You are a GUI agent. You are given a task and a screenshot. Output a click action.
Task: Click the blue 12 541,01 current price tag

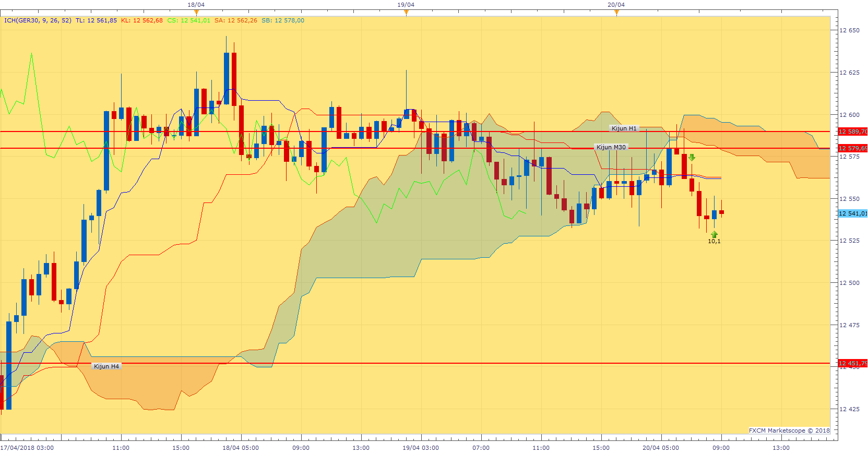(853, 213)
